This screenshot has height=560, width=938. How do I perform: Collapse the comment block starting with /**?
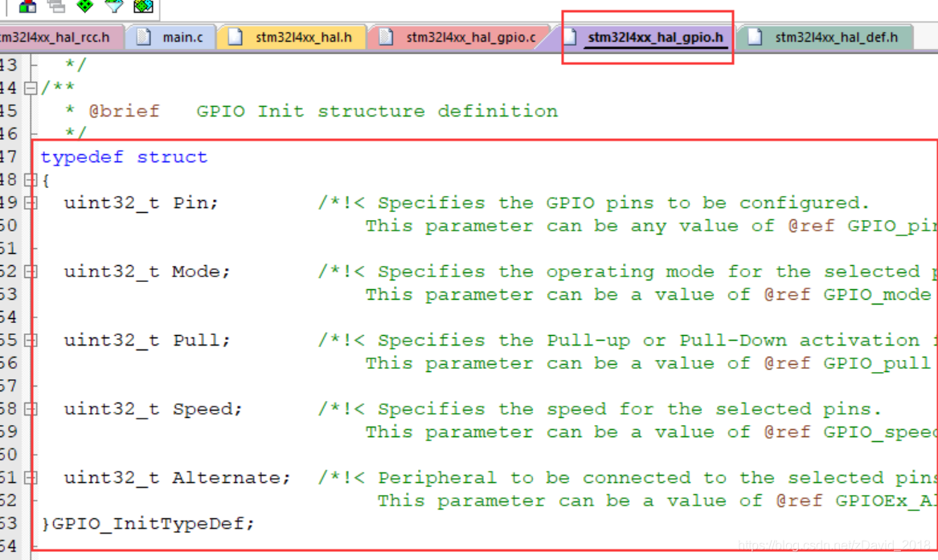click(x=31, y=88)
